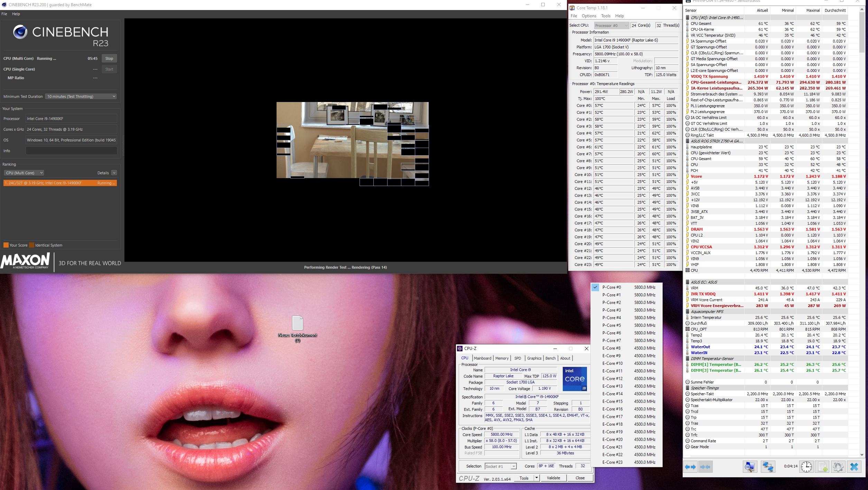The height and width of the screenshot is (490, 868).
Task: Open Minimum Test Duration dropdown
Action: pos(81,96)
